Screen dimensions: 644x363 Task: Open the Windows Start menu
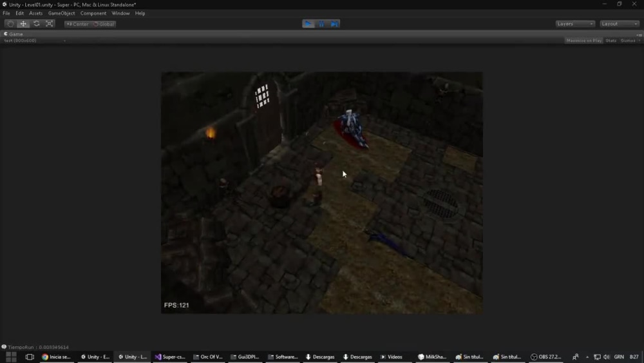pyautogui.click(x=11, y=357)
